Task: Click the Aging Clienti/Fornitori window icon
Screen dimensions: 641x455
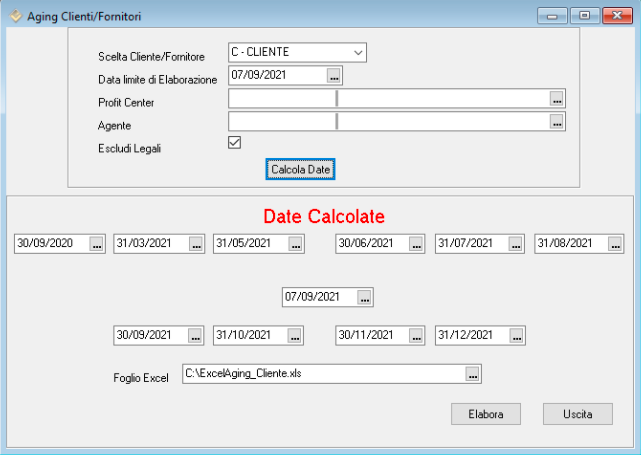Action: point(14,15)
